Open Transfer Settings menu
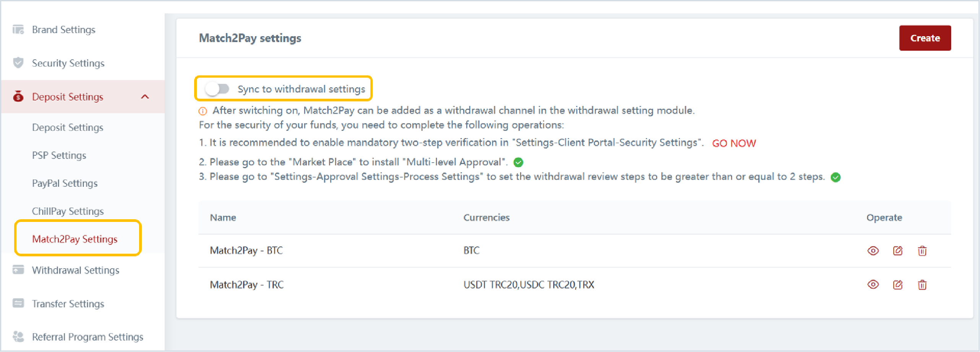 [x=68, y=304]
